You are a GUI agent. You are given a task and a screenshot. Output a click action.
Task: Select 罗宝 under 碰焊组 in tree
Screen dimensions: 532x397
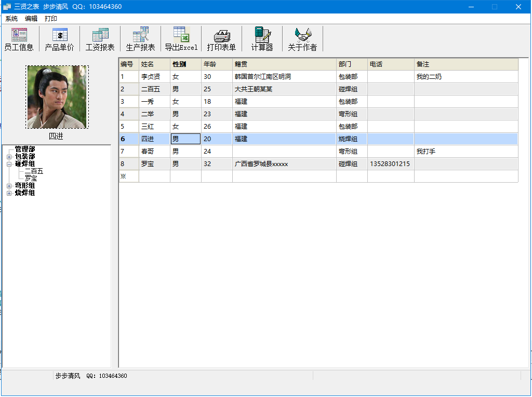(31, 179)
